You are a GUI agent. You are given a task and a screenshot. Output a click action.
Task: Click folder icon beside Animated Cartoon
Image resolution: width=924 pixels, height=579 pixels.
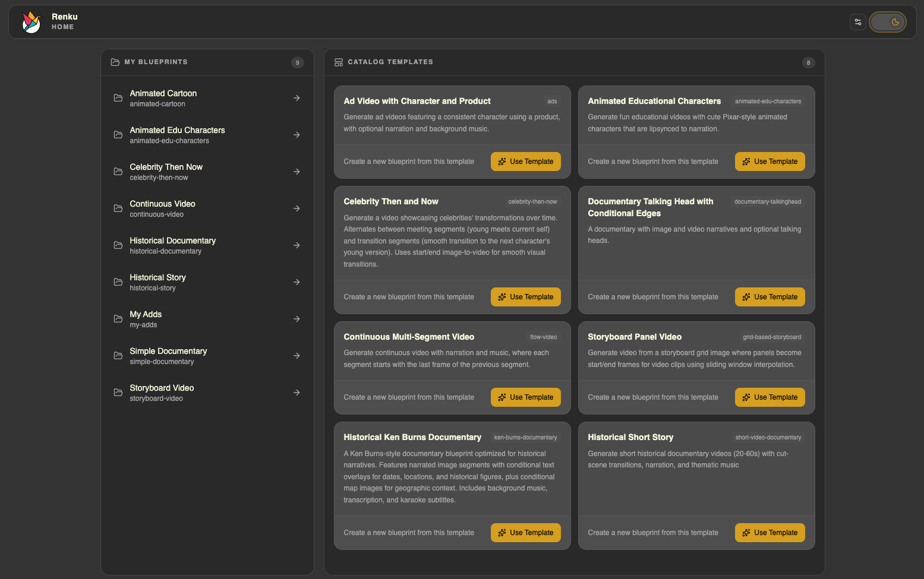(118, 98)
